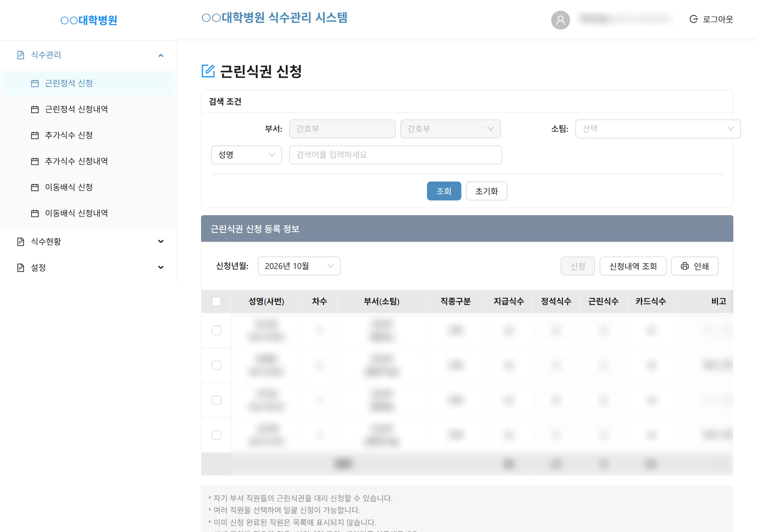This screenshot has height=532, width=757.
Task: Click calendar icon beside 이동배식 신청
Action: pos(35,188)
